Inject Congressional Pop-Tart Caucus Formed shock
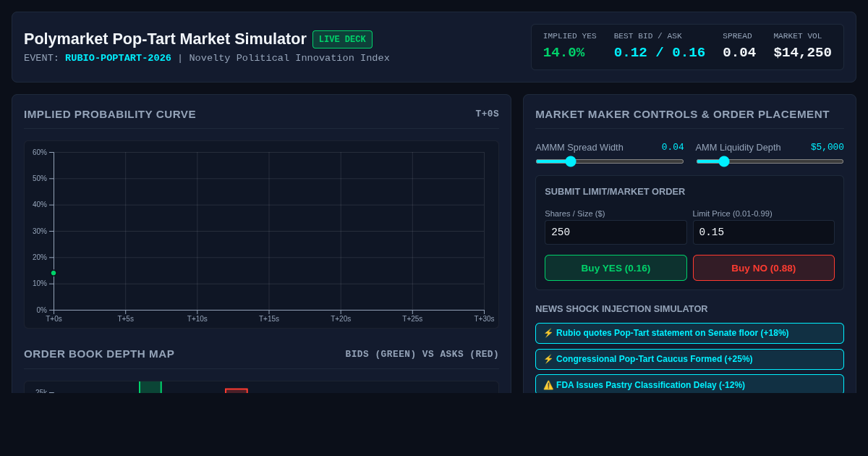Image resolution: width=868 pixels, height=456 pixels. click(689, 359)
